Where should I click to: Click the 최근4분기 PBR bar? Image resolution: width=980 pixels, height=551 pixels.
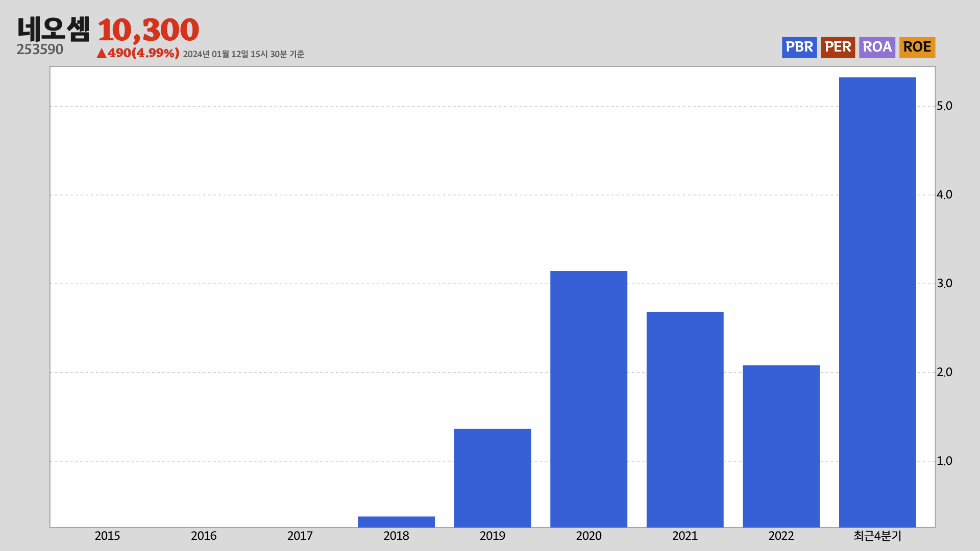coord(877,302)
